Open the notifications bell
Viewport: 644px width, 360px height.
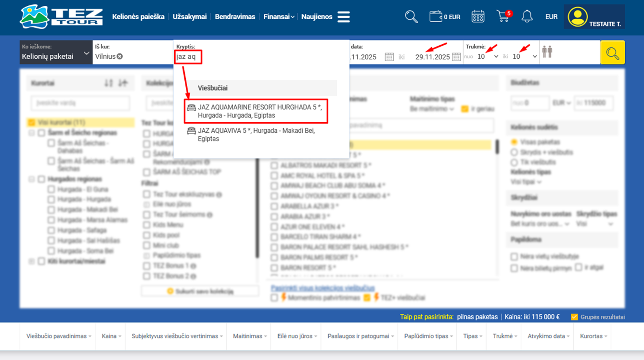point(527,17)
